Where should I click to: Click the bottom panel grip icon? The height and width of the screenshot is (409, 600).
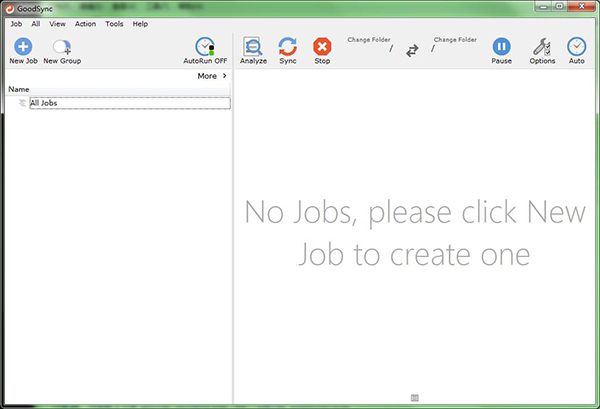[414, 398]
